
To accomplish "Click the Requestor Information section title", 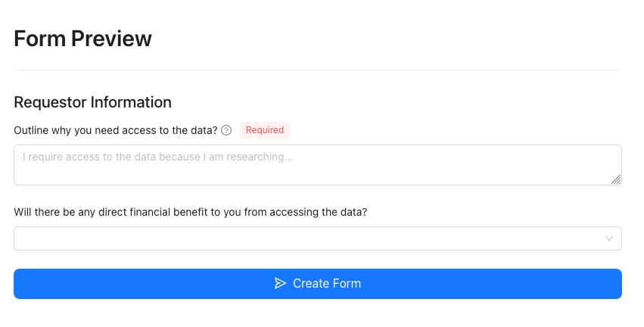I will click(93, 102).
